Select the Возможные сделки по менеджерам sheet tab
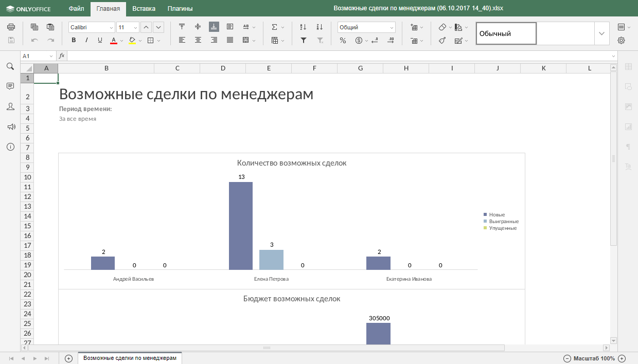The height and width of the screenshot is (364, 638). click(130, 358)
